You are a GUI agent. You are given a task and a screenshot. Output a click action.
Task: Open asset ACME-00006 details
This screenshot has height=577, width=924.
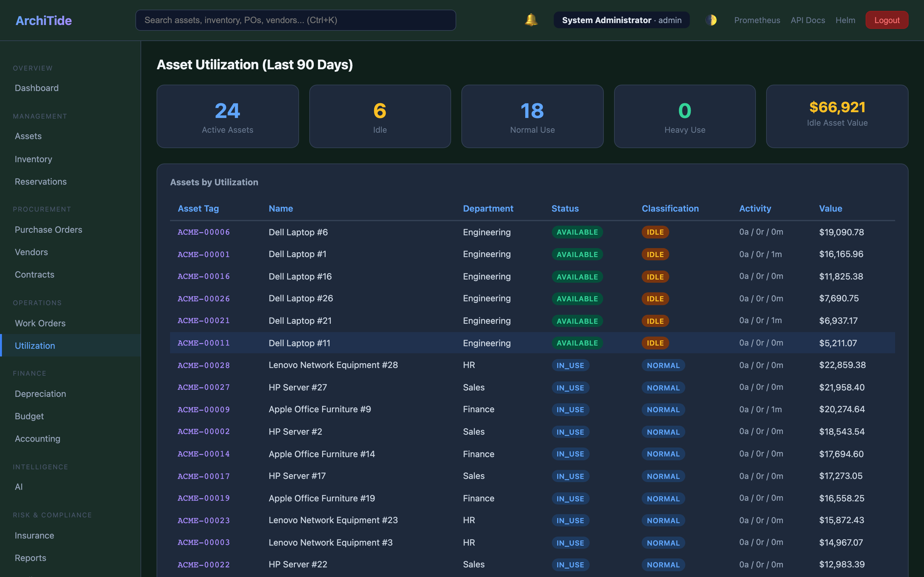tap(203, 232)
